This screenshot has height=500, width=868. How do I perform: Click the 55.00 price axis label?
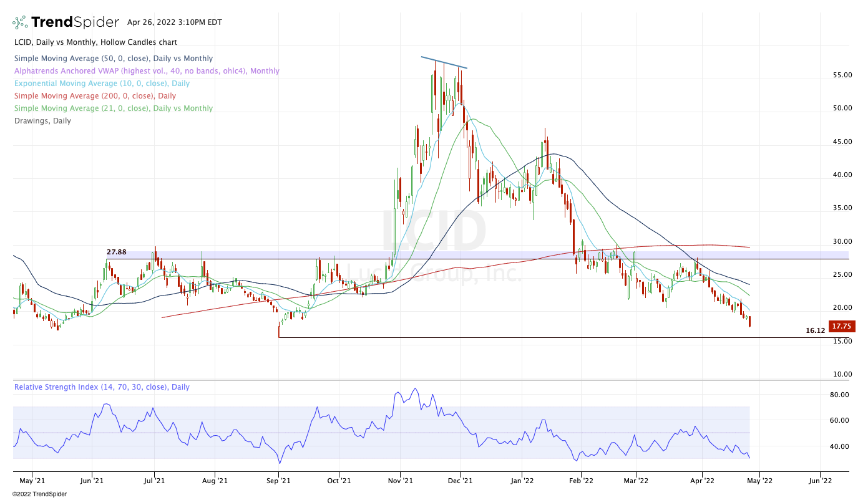842,75
